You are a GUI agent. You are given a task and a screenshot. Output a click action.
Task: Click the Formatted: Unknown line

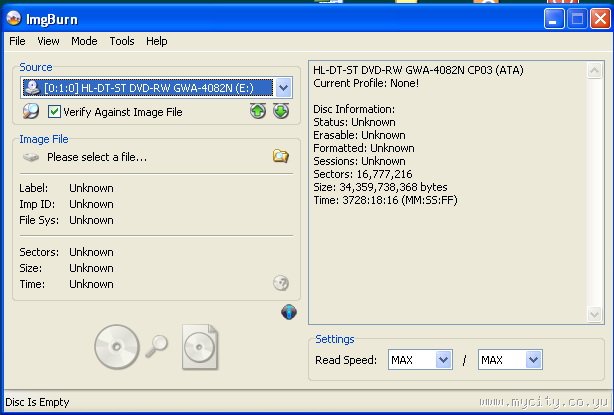364,148
